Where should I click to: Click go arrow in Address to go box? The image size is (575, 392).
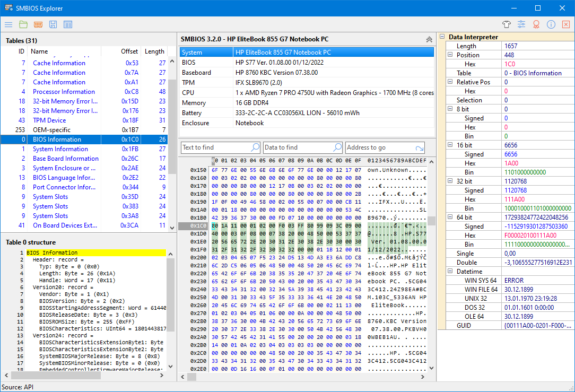tap(420, 148)
